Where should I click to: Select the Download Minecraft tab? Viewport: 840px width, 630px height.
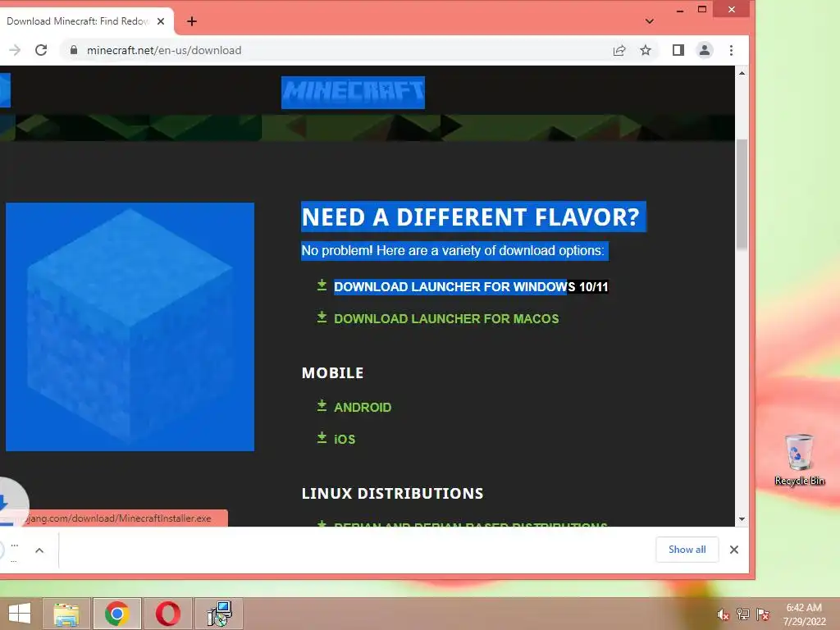[x=78, y=21]
